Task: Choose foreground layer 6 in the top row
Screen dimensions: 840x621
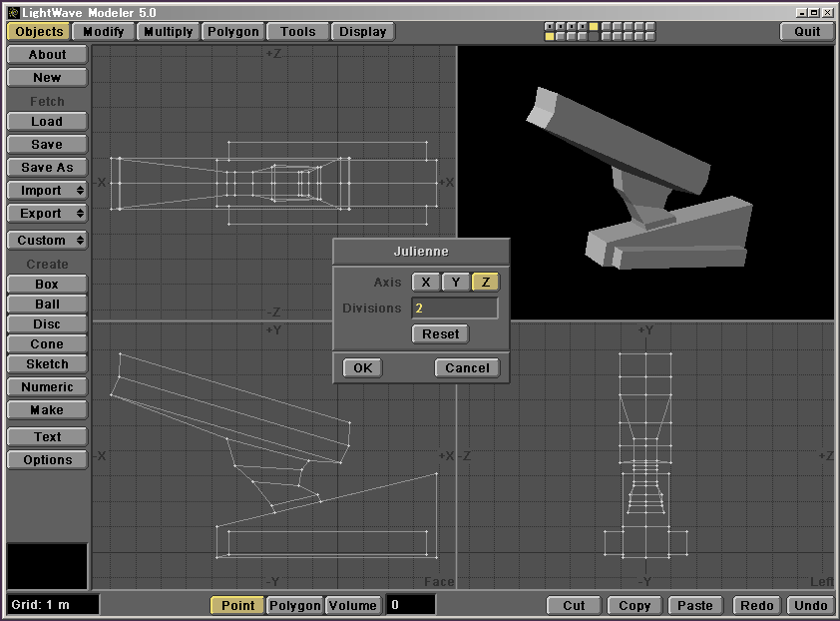Action: click(x=606, y=26)
